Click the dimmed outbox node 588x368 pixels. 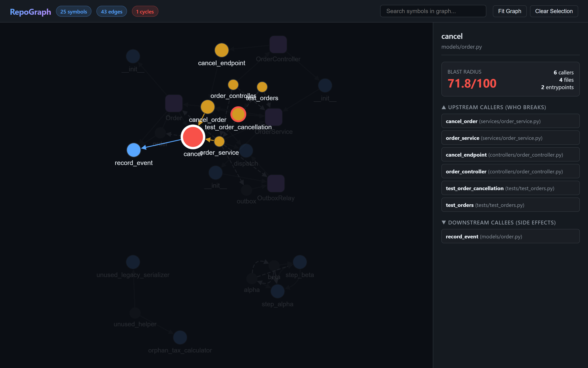tap(246, 190)
